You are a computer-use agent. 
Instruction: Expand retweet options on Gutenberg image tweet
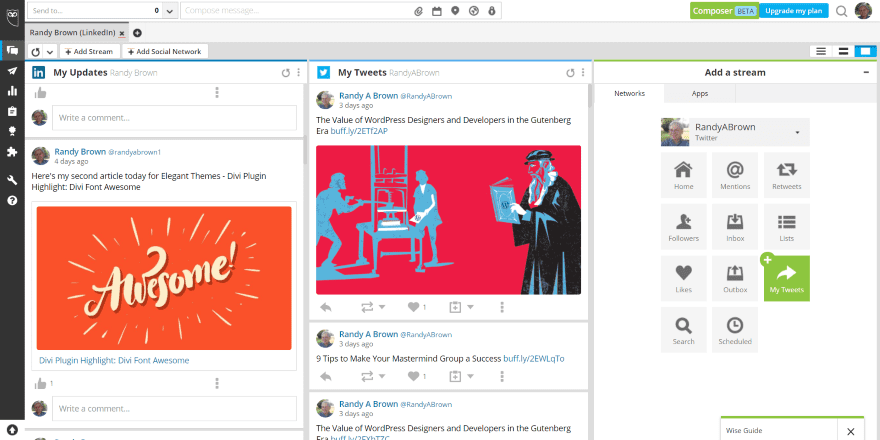[x=382, y=307]
